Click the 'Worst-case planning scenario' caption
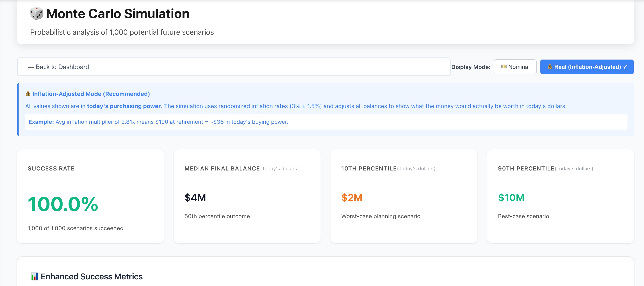 pyautogui.click(x=381, y=216)
